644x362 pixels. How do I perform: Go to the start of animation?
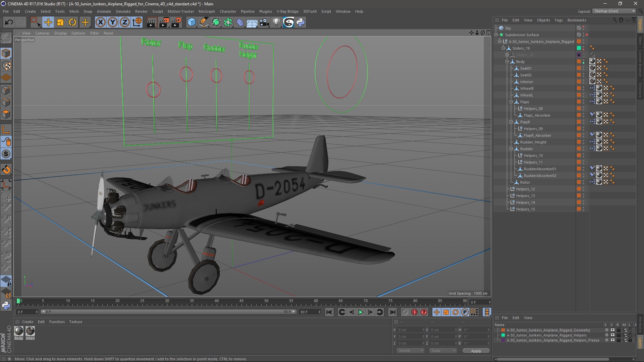click(329, 312)
